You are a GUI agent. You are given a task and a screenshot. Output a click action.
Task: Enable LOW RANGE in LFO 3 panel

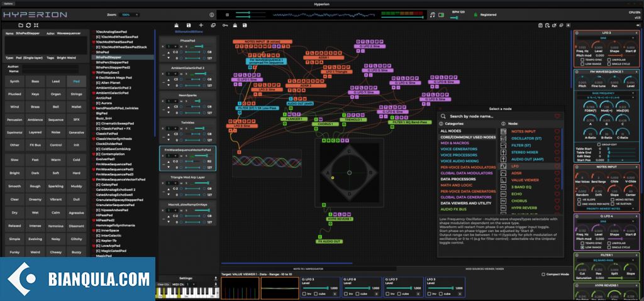[582, 64]
